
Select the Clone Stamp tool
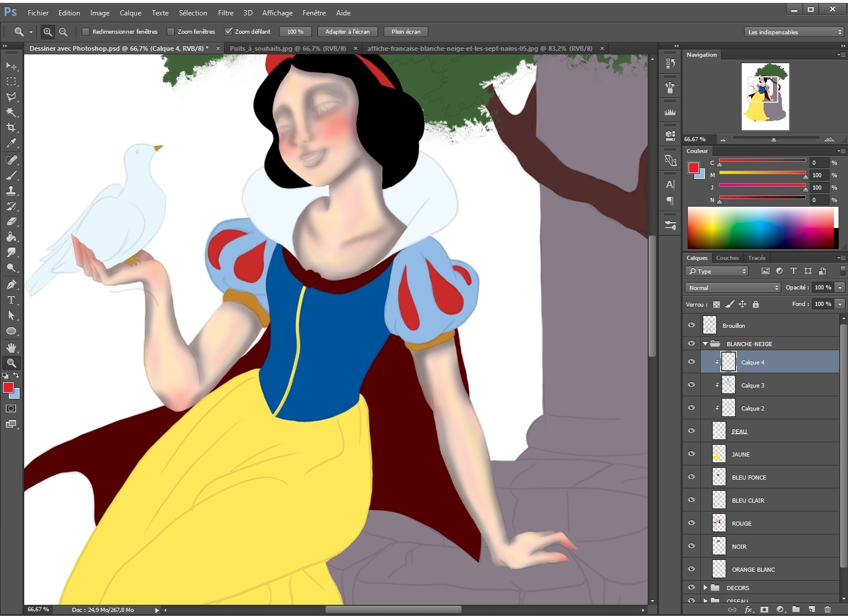(x=11, y=191)
